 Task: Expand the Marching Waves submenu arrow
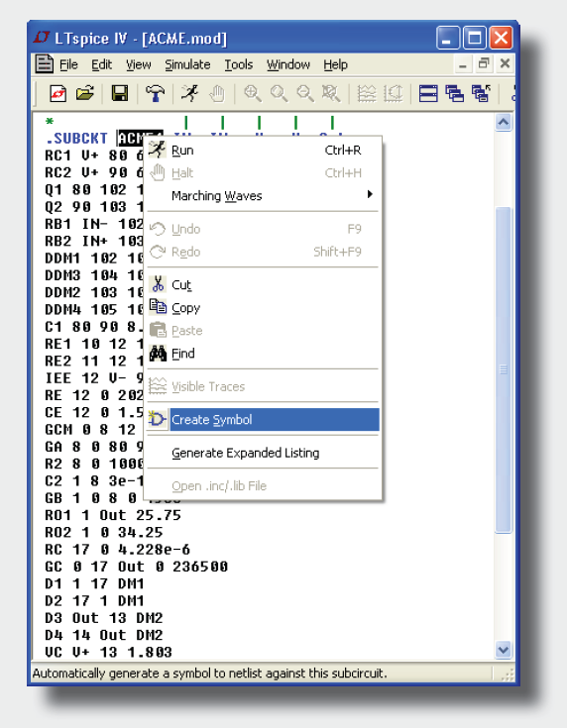(x=370, y=194)
